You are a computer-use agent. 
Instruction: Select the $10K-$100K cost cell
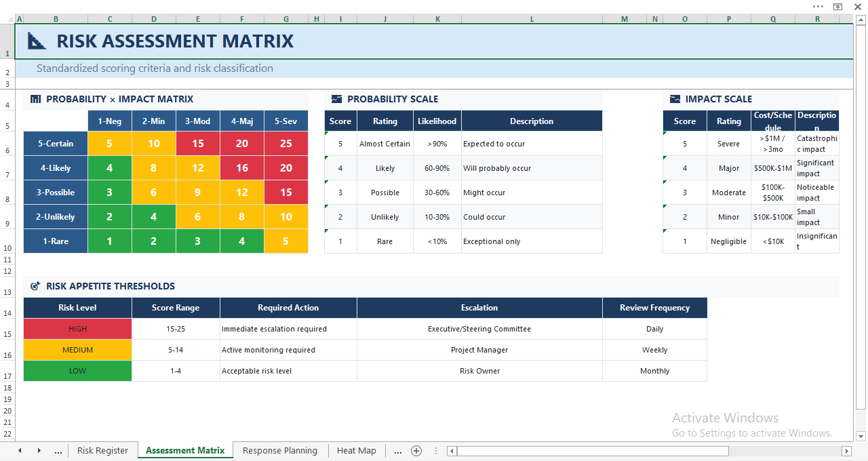(773, 217)
